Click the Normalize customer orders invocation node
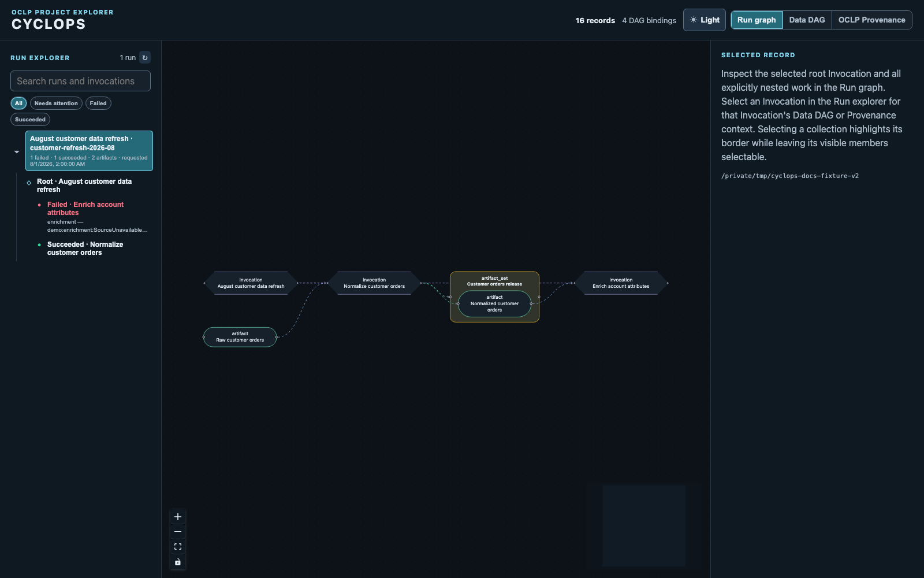This screenshot has width=924, height=578. (374, 283)
